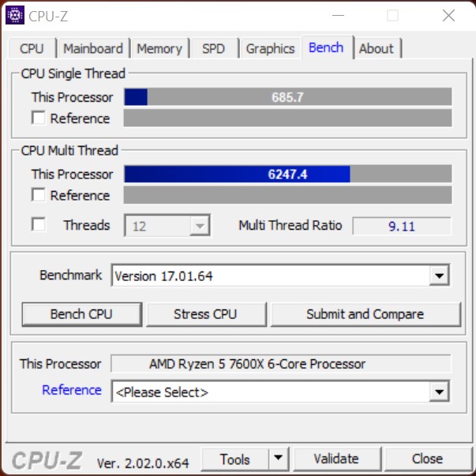Click Submit and Compare

(x=365, y=314)
